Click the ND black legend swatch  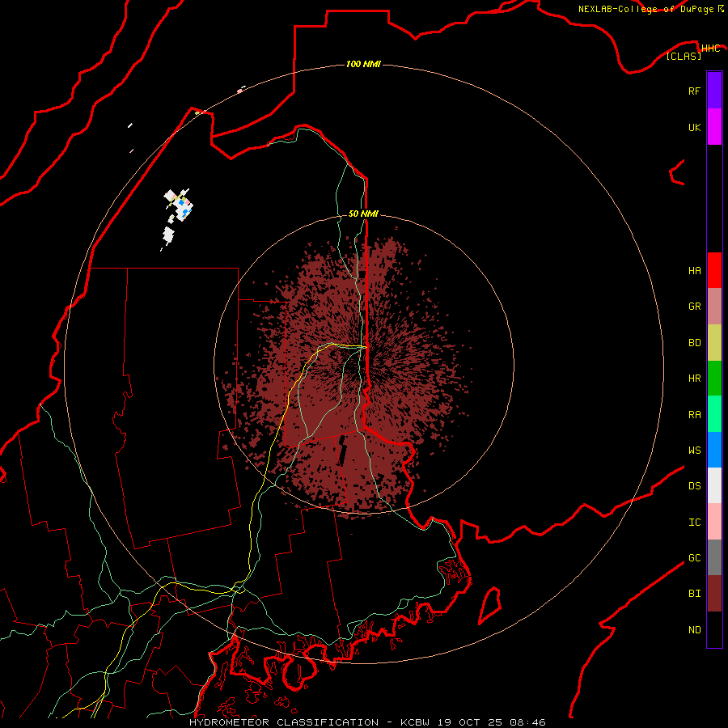[714, 629]
